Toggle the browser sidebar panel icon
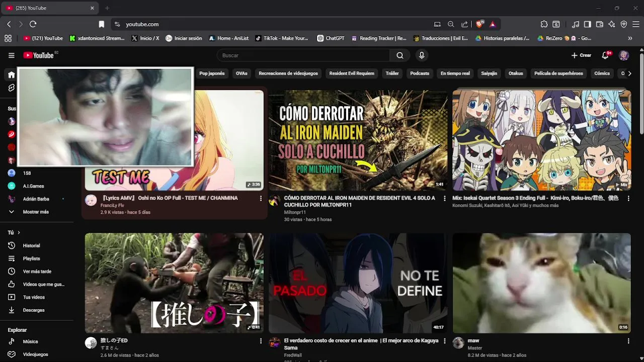 click(x=587, y=24)
